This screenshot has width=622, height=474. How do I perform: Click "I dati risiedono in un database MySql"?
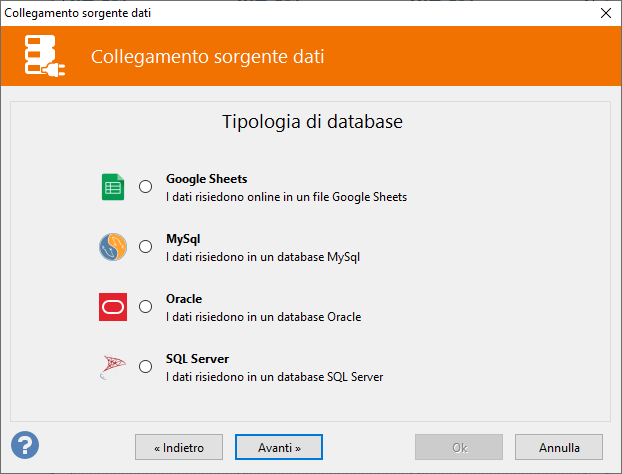coord(263,257)
